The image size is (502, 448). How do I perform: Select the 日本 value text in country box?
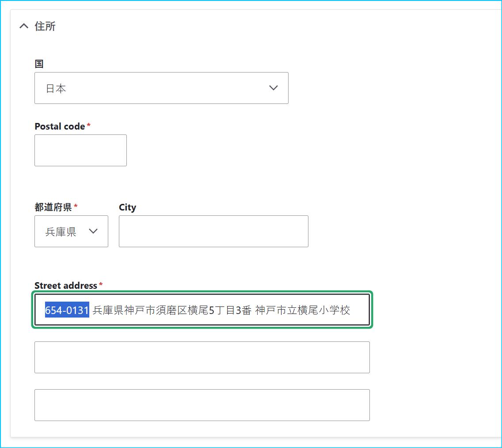coord(56,88)
